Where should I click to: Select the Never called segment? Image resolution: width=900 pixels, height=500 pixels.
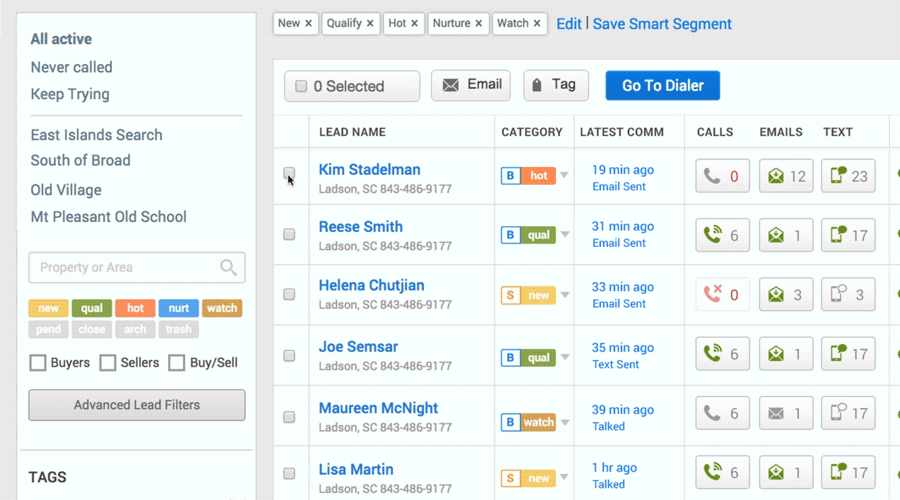tap(71, 67)
